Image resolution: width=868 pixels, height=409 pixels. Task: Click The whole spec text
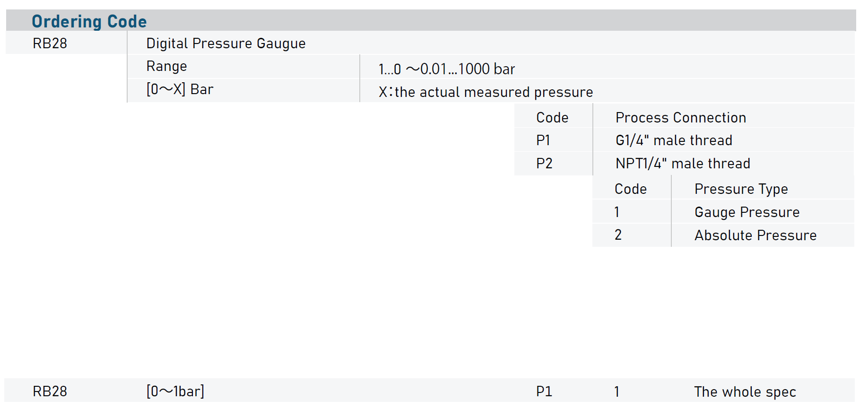[745, 392]
